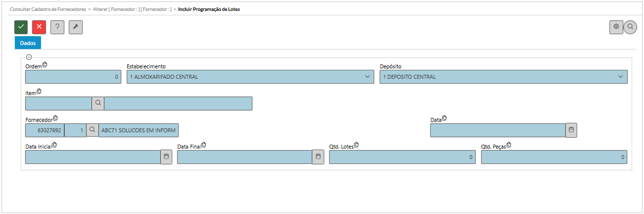644x214 pixels.
Task: Open the Fornecedor lookup magnifier
Action: [92, 130]
